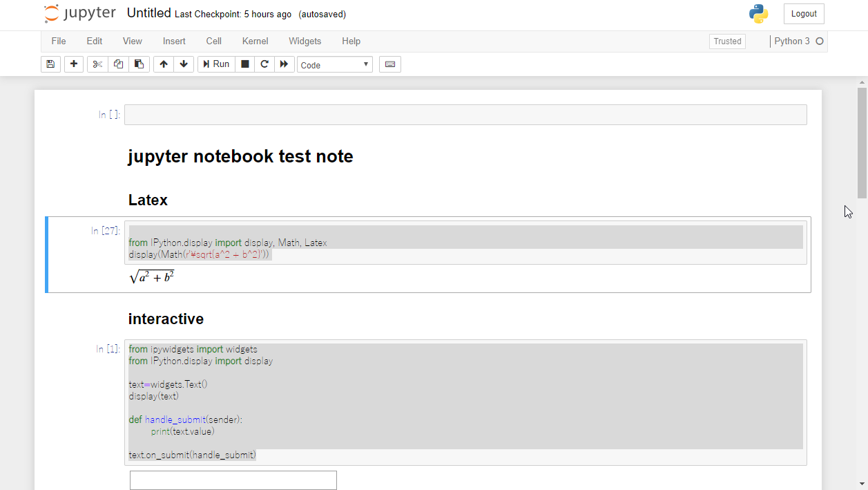
Task: Move selected cell up arrow
Action: [164, 64]
